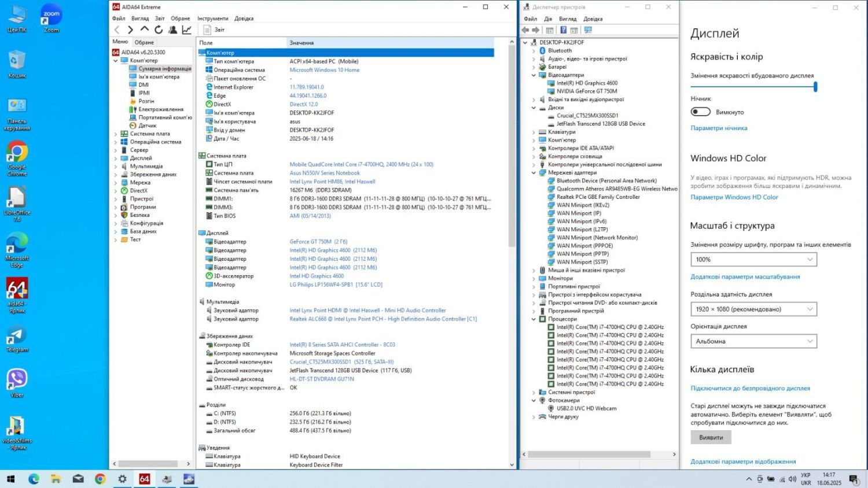Screen dimensions: 868x488
Task: Open the Параметри нічника link
Action: coord(719,128)
